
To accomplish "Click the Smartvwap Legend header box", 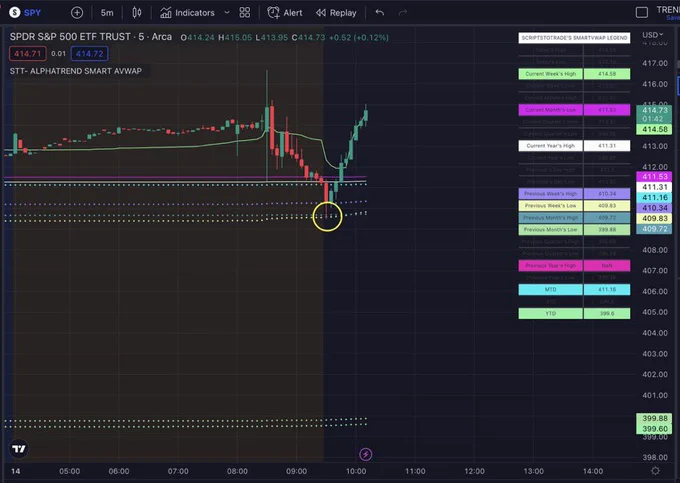I will point(574,38).
